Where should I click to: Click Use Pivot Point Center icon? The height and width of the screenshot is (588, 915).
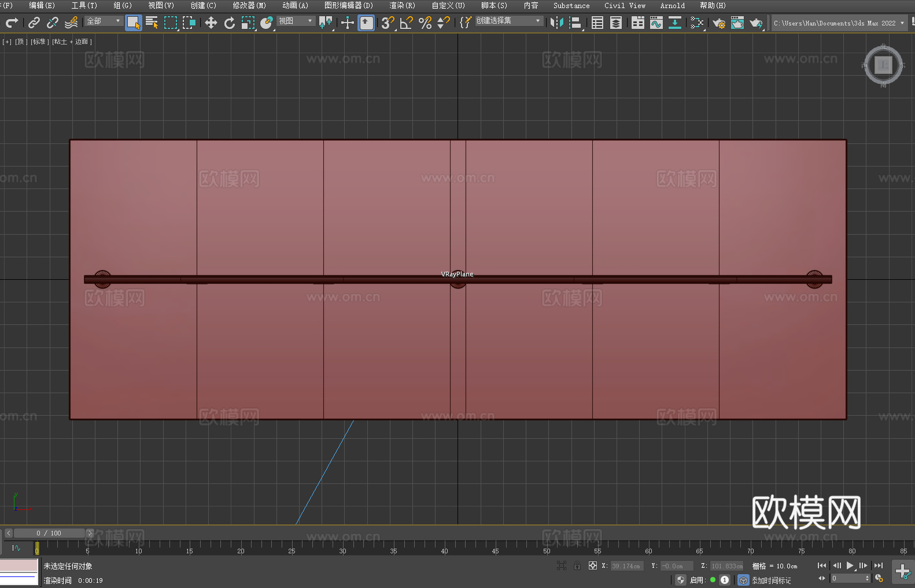pyautogui.click(x=326, y=23)
